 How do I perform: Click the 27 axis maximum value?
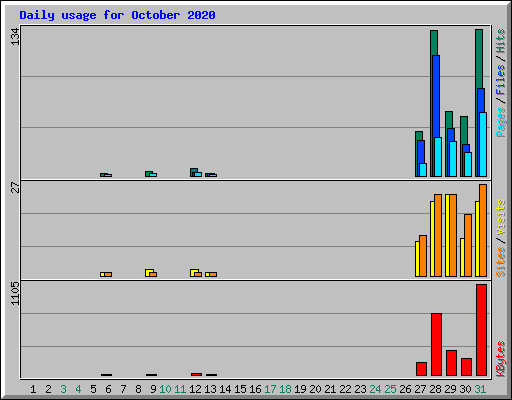[15, 188]
